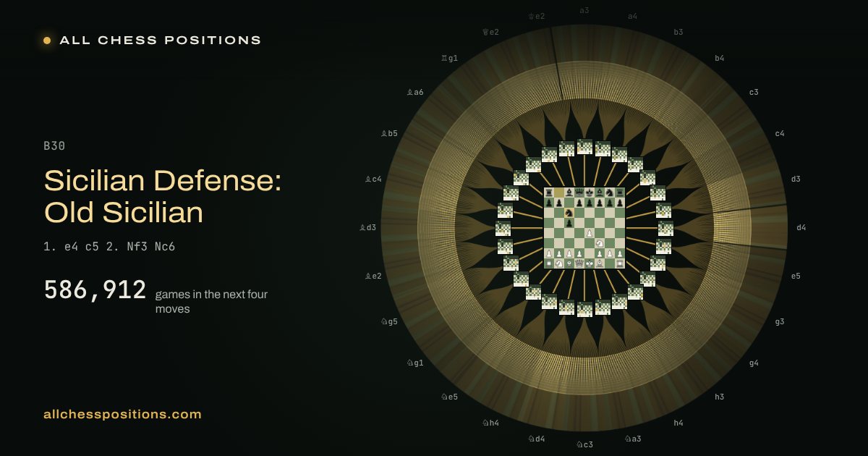The image size is (868, 456).
Task: Click the h3 pawn move label
Action: click(x=720, y=397)
